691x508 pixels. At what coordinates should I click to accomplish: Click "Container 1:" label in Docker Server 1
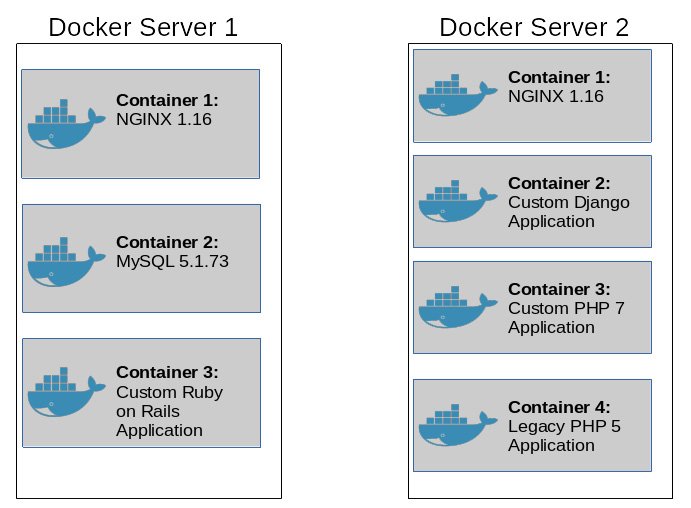click(x=167, y=100)
